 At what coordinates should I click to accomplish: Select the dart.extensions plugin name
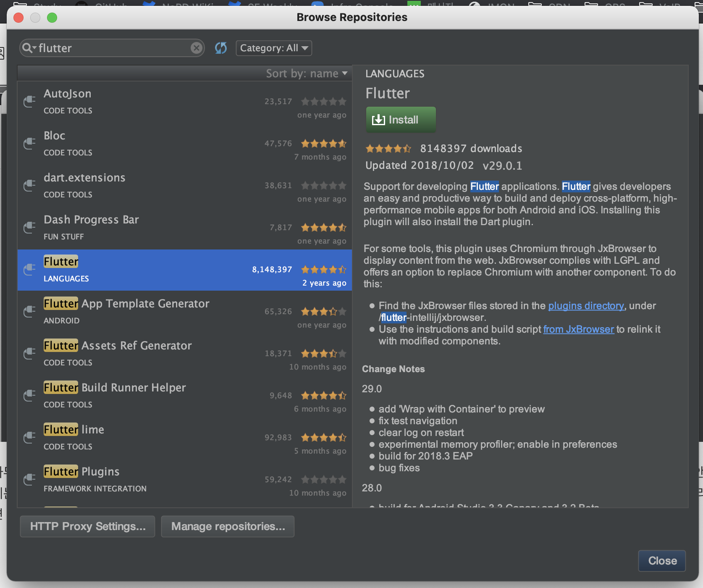[x=84, y=178]
